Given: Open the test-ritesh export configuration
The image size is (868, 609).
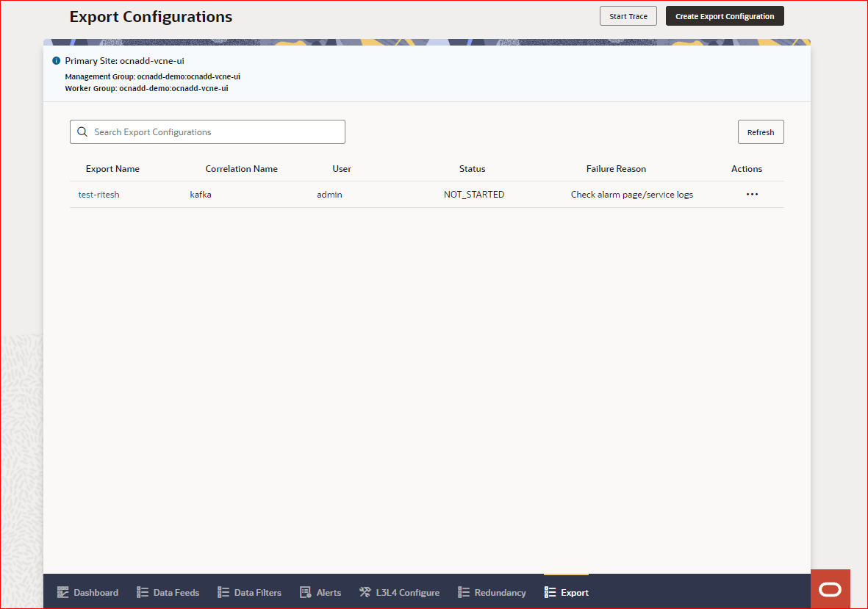Looking at the screenshot, I should click(98, 194).
